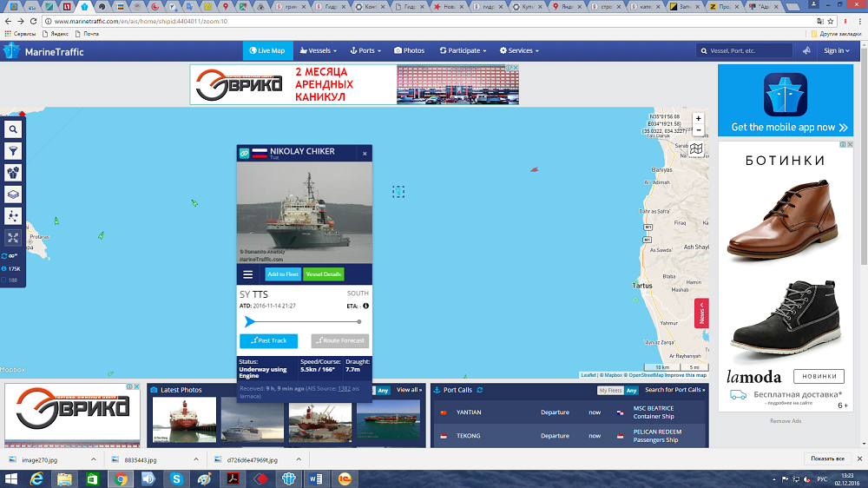Viewport: 868px width, 488px height.
Task: Close the Nikolay Chiker vessel popup
Action: [365, 154]
